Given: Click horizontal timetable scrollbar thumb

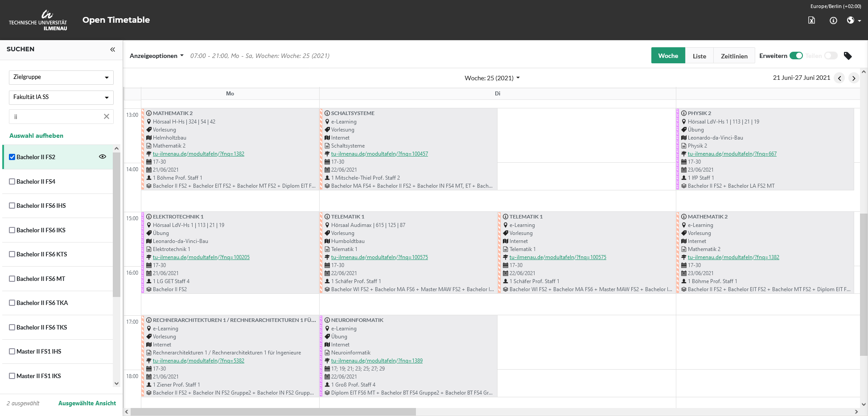Looking at the screenshot, I should coord(273,412).
